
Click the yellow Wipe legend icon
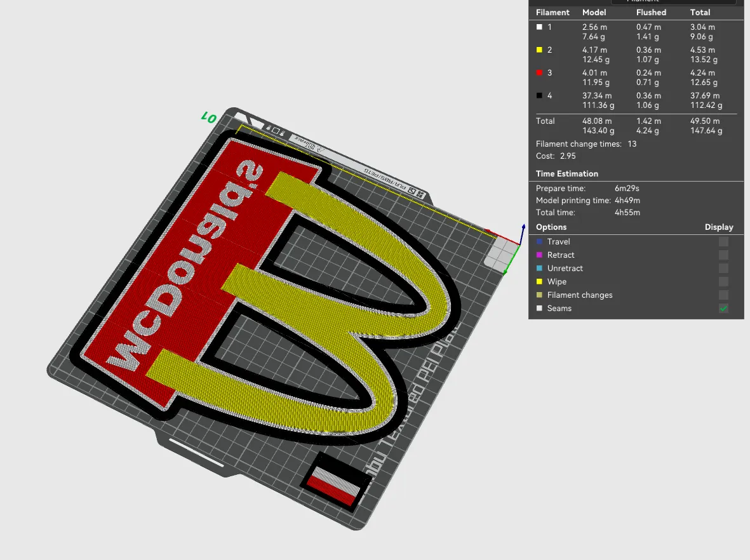coord(540,282)
